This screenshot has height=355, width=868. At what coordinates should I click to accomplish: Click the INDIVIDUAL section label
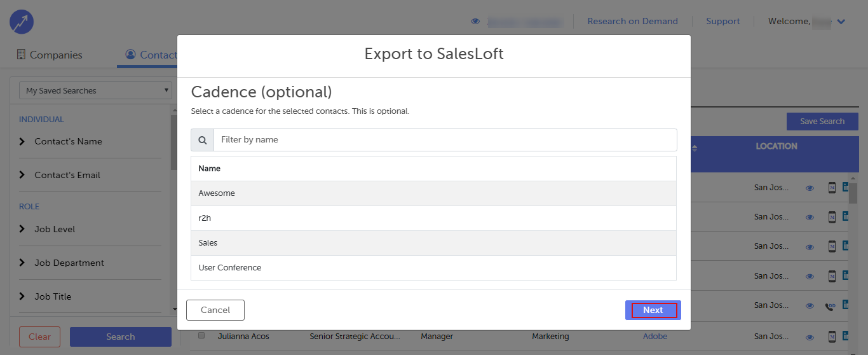tap(41, 120)
